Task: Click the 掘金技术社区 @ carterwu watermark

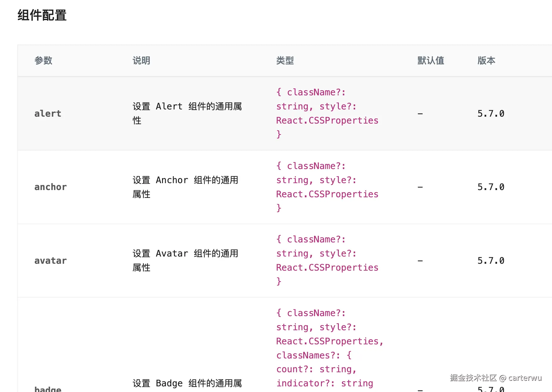Action: click(495, 378)
